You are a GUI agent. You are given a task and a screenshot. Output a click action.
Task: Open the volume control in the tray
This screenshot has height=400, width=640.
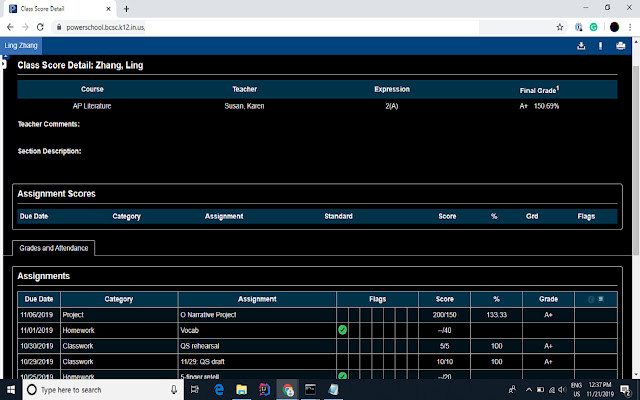click(562, 390)
